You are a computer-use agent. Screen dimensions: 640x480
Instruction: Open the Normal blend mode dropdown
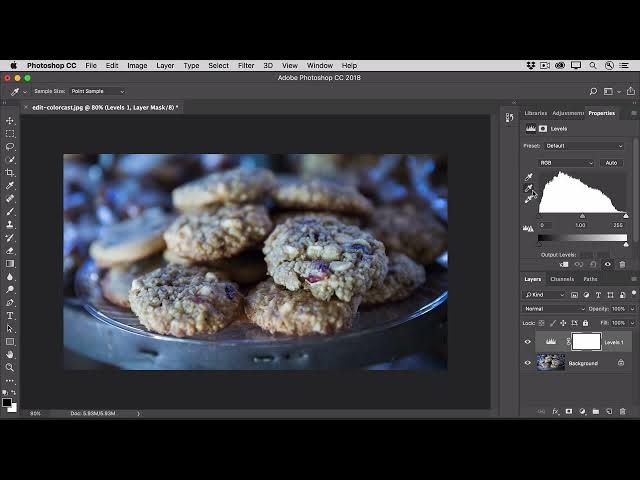553,309
